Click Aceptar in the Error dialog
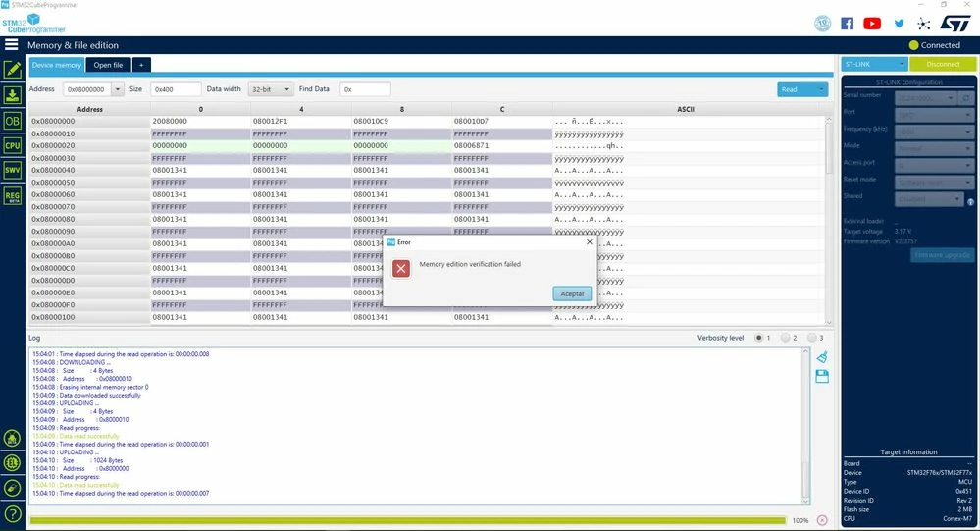This screenshot has height=531, width=980. (572, 293)
